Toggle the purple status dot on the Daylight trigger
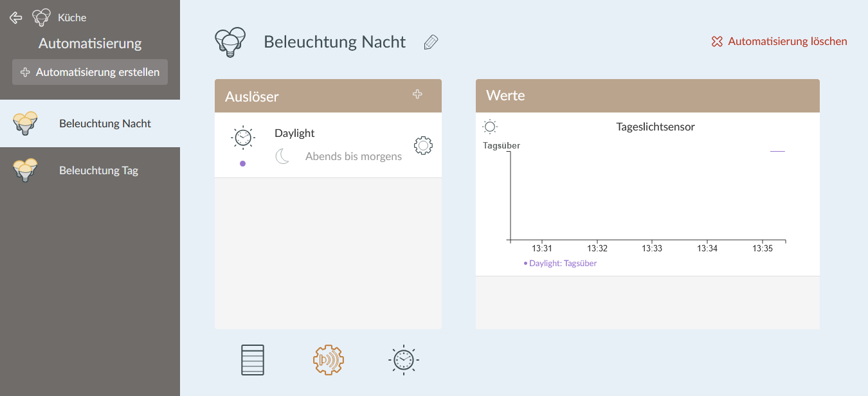 click(242, 163)
